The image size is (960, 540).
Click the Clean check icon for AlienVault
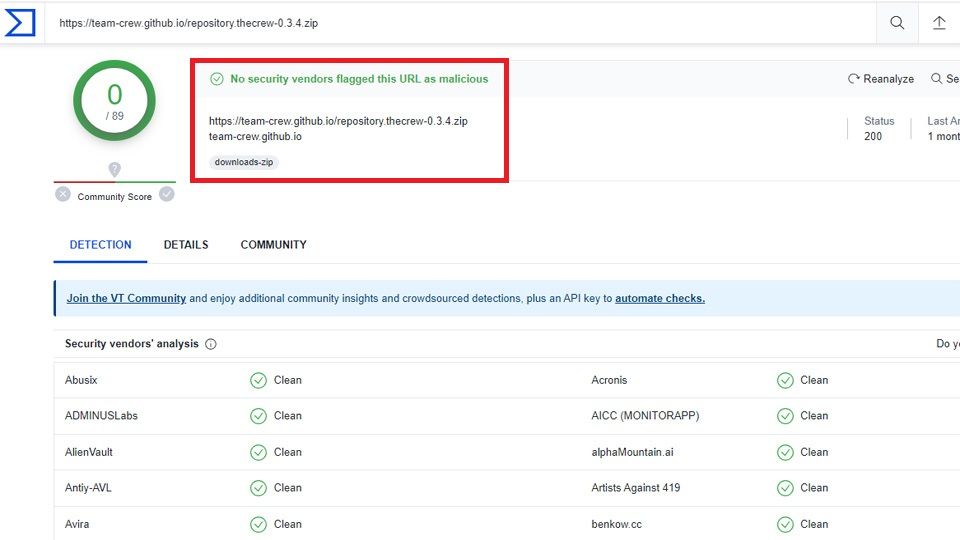pos(258,452)
